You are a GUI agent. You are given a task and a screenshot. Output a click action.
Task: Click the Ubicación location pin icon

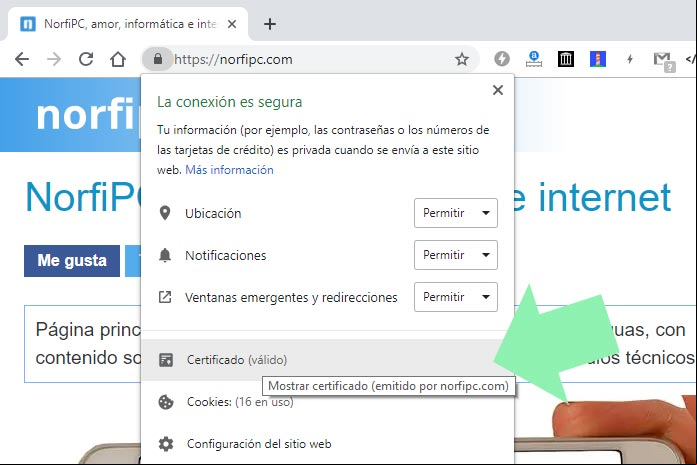tap(165, 213)
